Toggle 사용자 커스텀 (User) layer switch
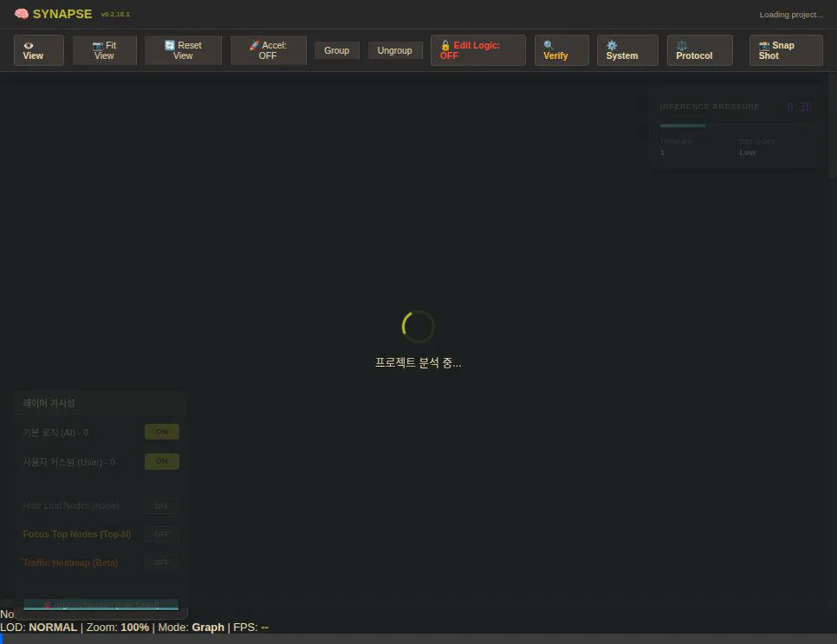Image resolution: width=837 pixels, height=644 pixels. tap(162, 461)
